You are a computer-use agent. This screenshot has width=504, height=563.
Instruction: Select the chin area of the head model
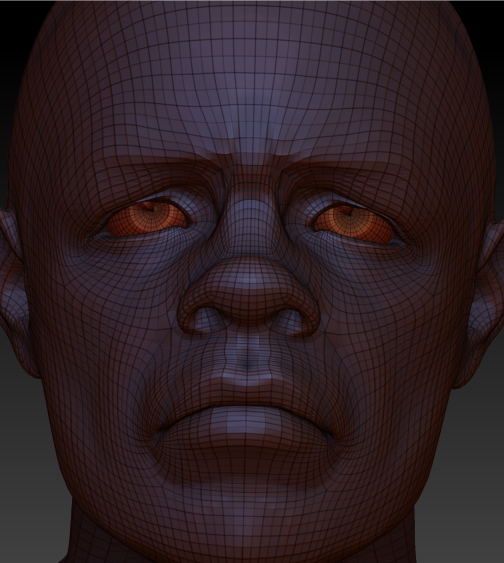248,503
